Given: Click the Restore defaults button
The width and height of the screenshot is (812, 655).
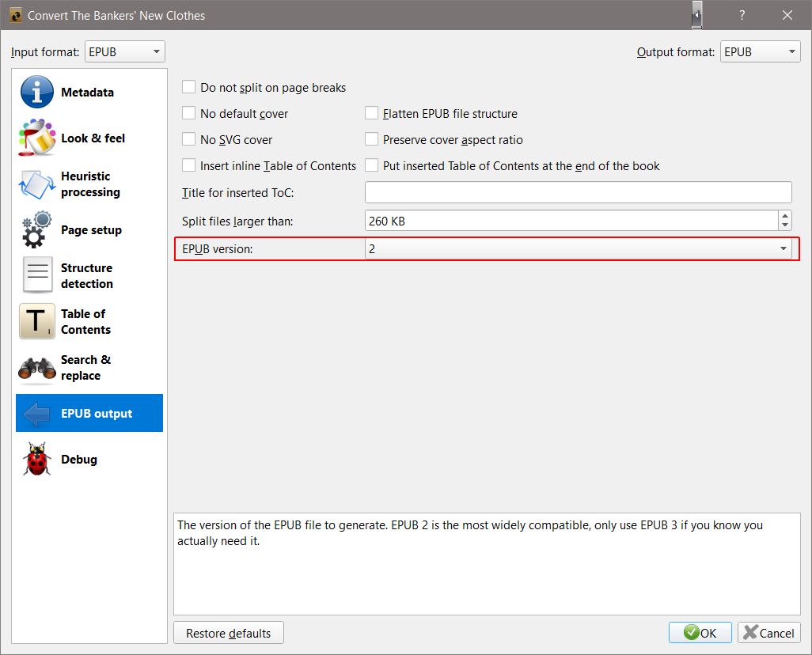Looking at the screenshot, I should click(228, 633).
